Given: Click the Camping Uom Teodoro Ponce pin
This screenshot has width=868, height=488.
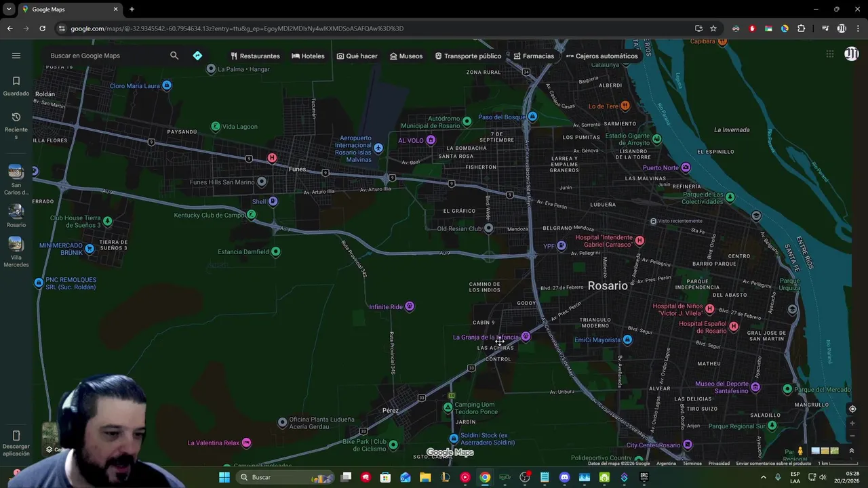Looking at the screenshot, I should [448, 407].
